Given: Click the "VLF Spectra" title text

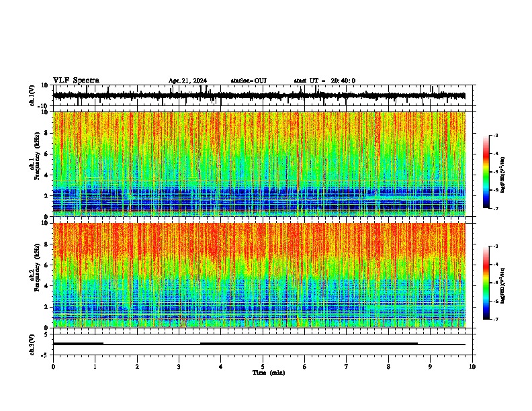Looking at the screenshot, I should point(76,81).
